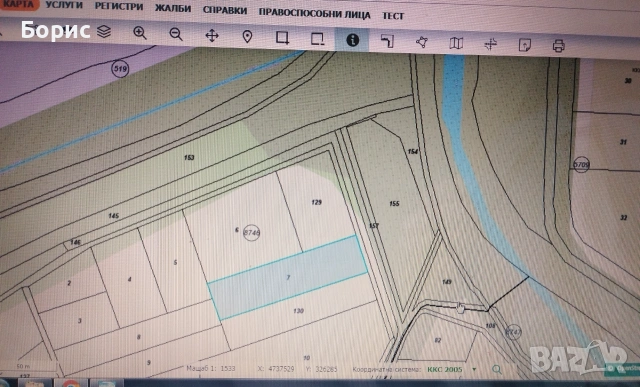
Task: Click the search magnifier by coordinate system
Action: [x=497, y=369]
